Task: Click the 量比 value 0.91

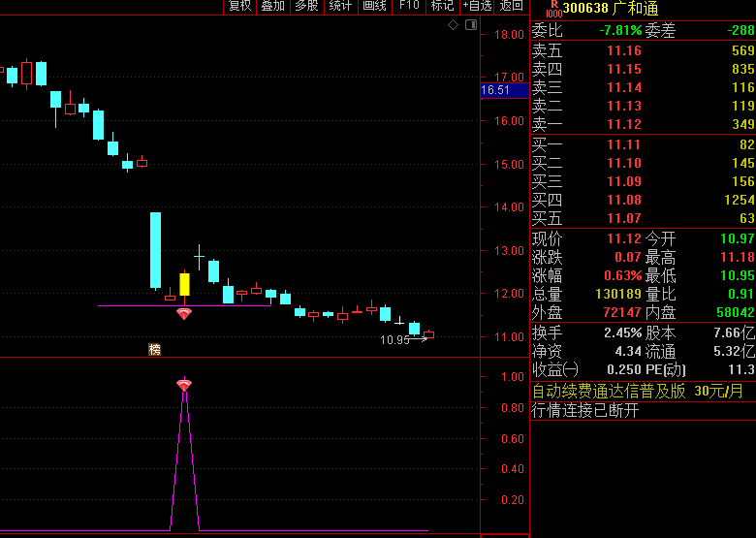Action: tap(741, 294)
